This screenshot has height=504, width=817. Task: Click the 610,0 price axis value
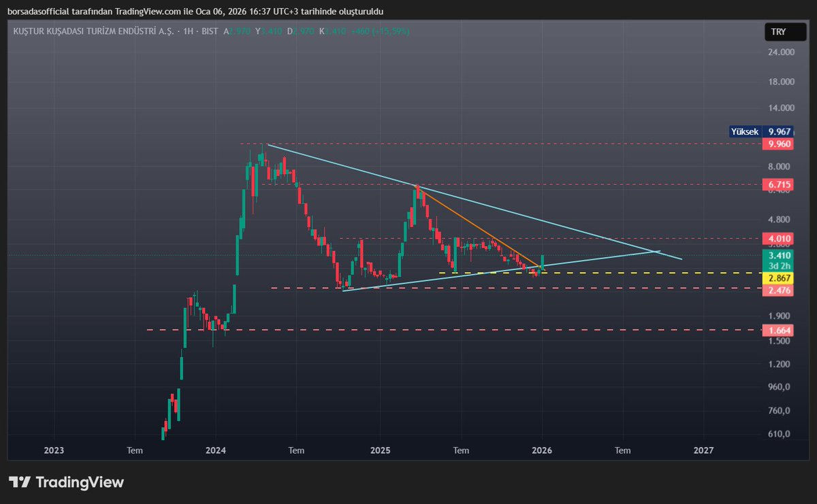click(x=779, y=434)
